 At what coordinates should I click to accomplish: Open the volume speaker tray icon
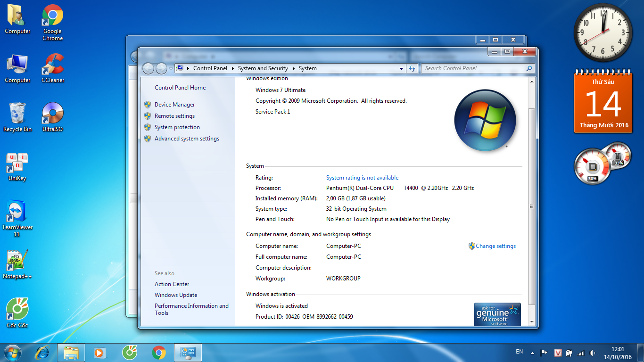point(592,353)
